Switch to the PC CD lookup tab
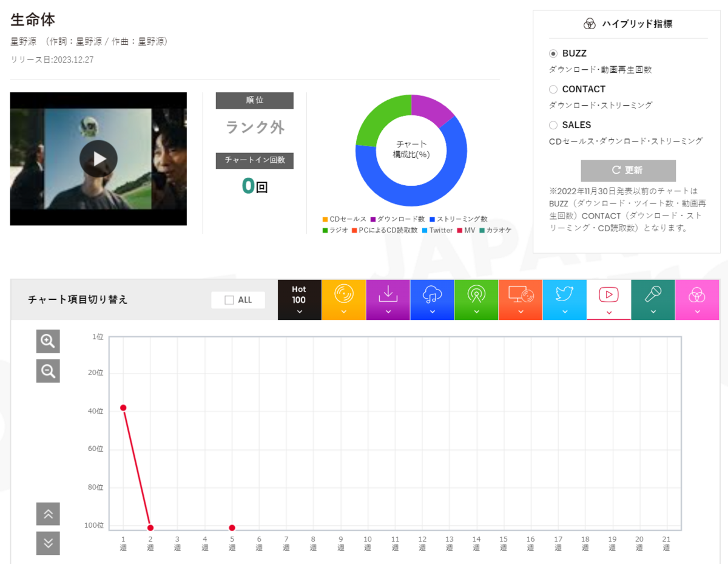Screen dimensions: 728x564 tap(521, 300)
